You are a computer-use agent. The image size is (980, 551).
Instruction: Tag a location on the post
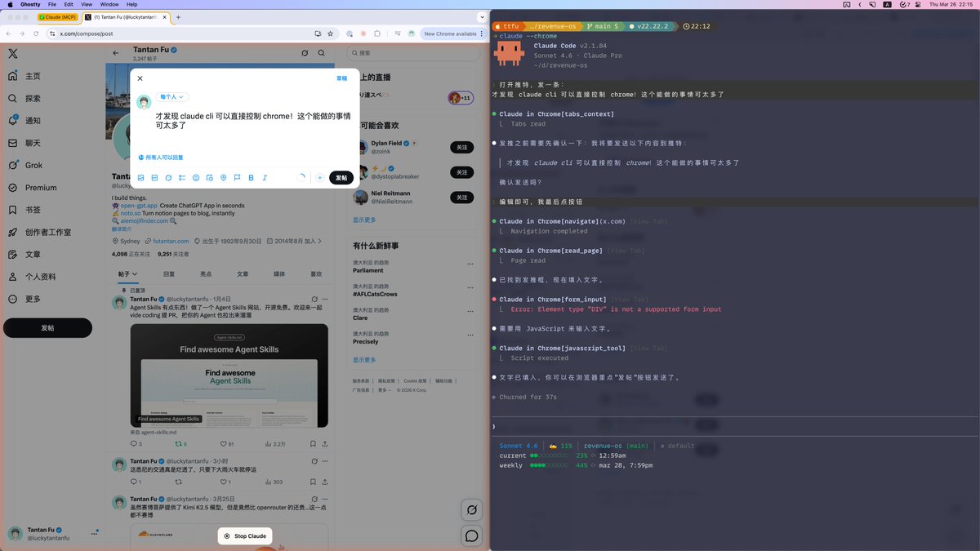pyautogui.click(x=224, y=178)
